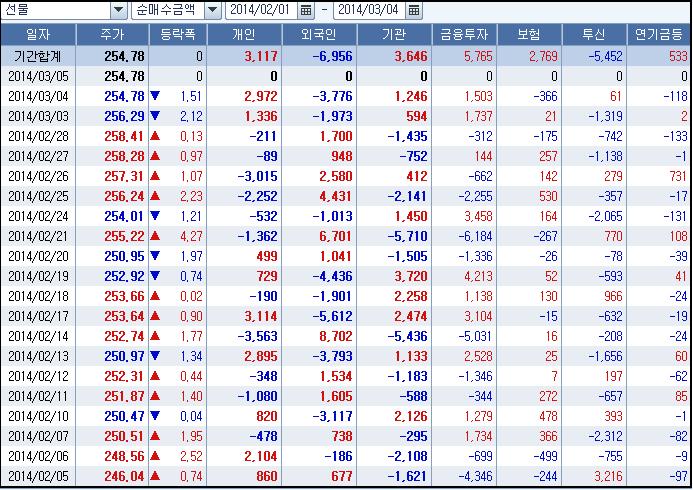
Task: Edit the start date field 2014/02/01
Action: pos(263,10)
